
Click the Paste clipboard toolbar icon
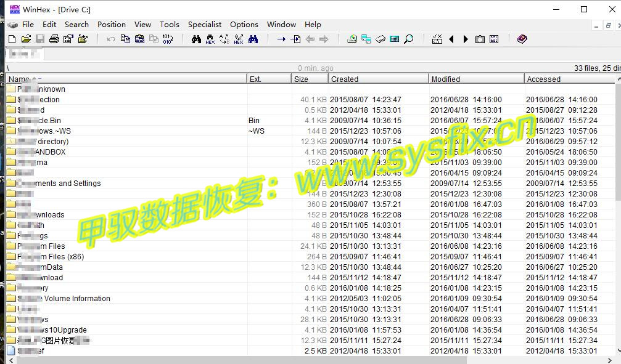tap(139, 39)
